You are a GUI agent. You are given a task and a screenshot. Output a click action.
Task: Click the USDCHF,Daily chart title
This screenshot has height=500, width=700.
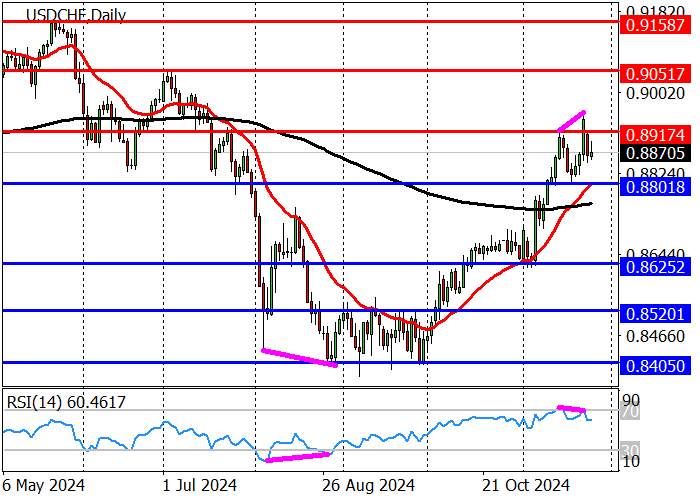pyautogui.click(x=76, y=15)
